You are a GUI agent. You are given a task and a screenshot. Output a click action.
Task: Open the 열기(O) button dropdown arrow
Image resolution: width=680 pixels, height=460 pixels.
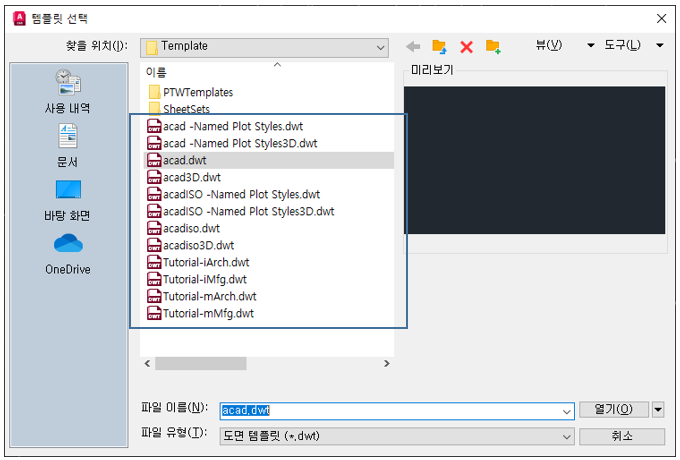(658, 409)
